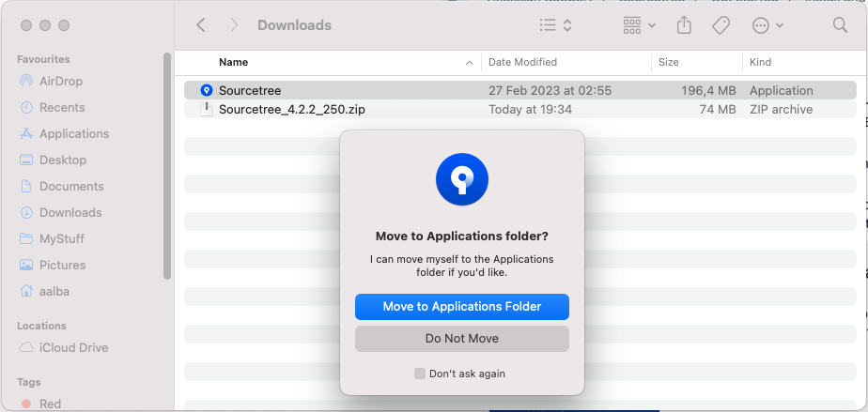Sort by the Kind column header
The image size is (868, 412).
[x=760, y=63]
